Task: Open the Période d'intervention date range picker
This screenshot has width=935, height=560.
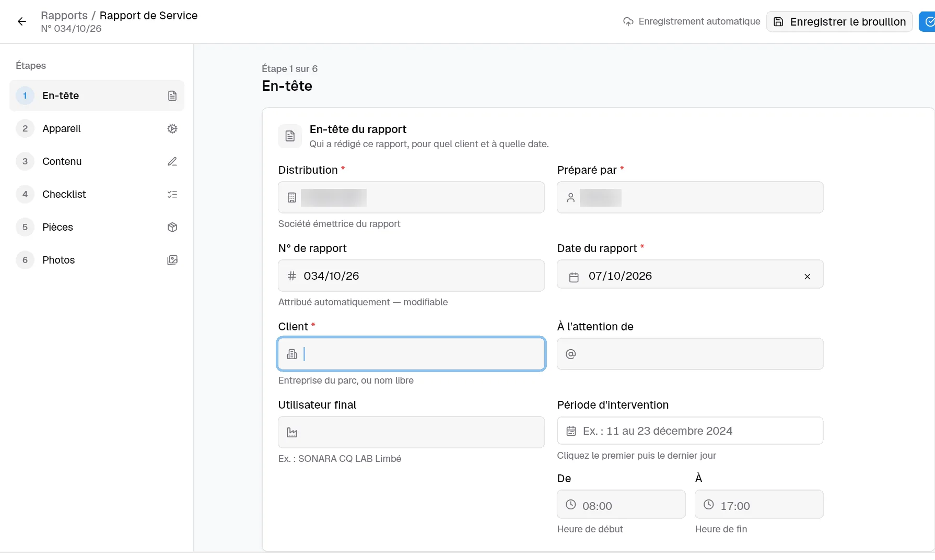Action: (x=690, y=431)
